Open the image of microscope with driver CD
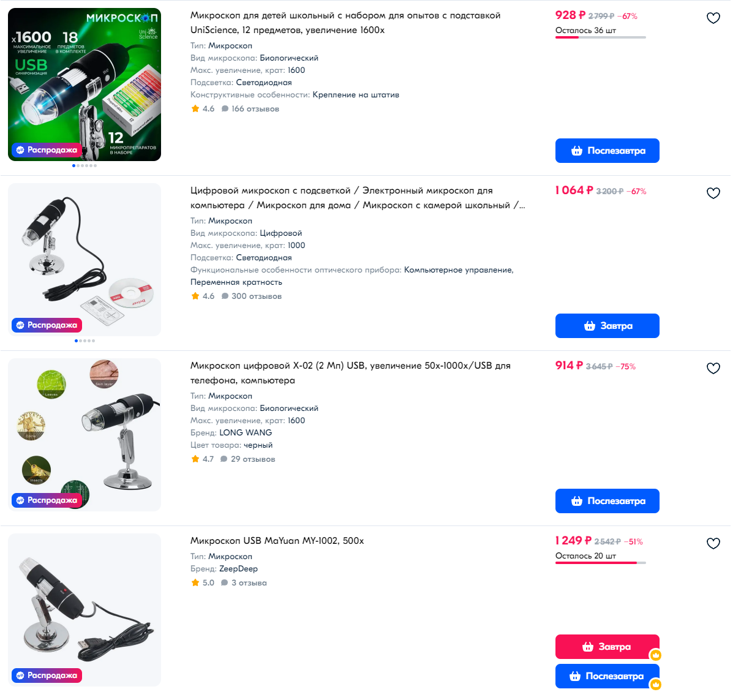The image size is (741, 700). tap(85, 260)
